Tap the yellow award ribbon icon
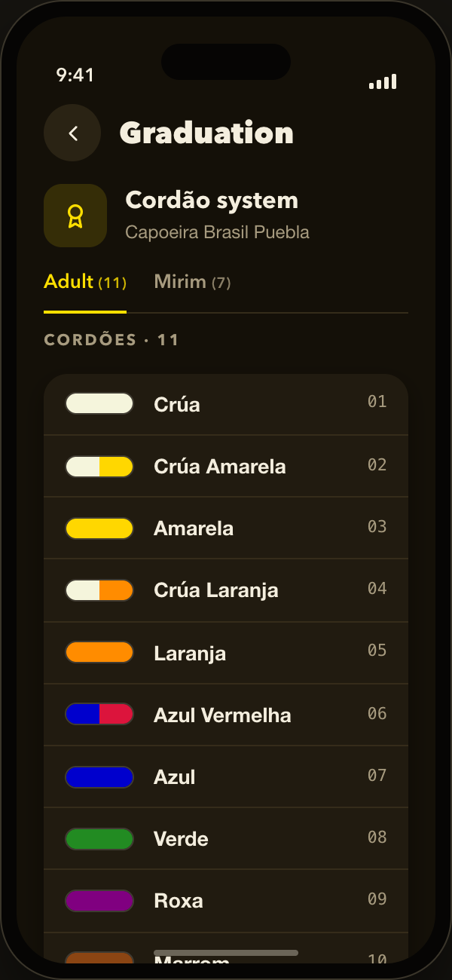The image size is (452, 980). point(75,216)
